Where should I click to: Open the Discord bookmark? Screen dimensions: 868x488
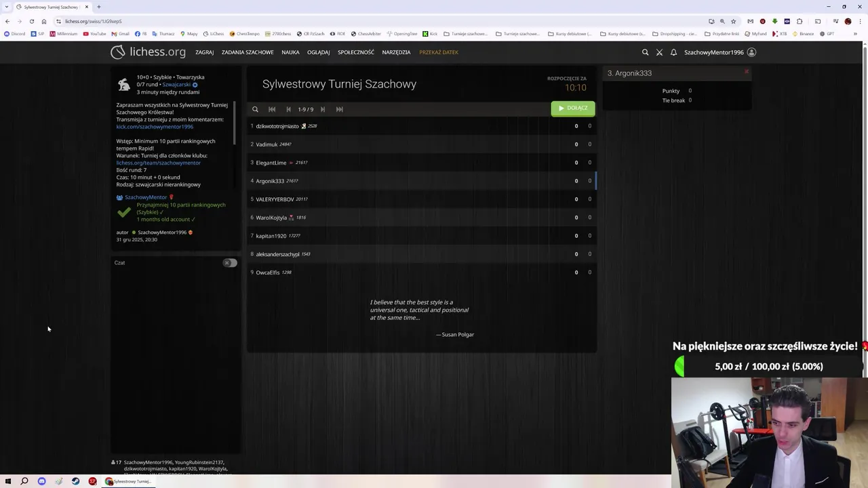click(x=14, y=33)
